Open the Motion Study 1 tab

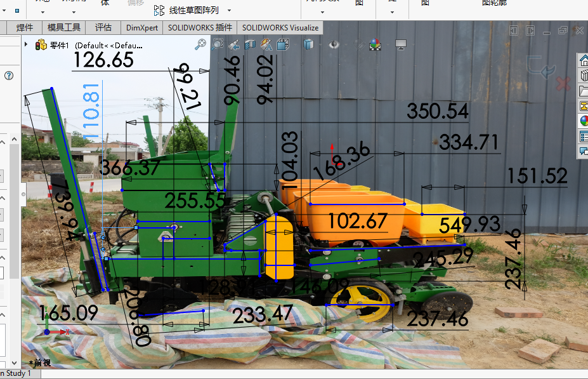(20, 373)
